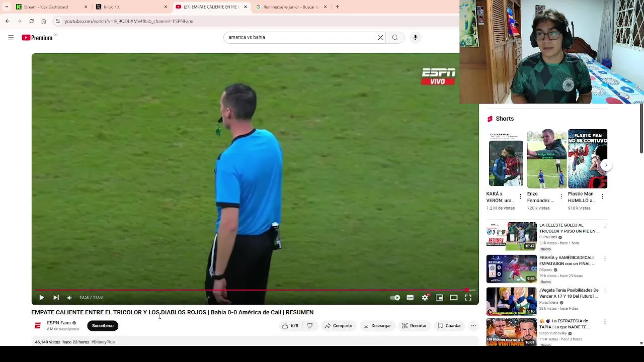Show next Shorts with the arrow
This screenshot has width=644, height=362.
point(606,165)
